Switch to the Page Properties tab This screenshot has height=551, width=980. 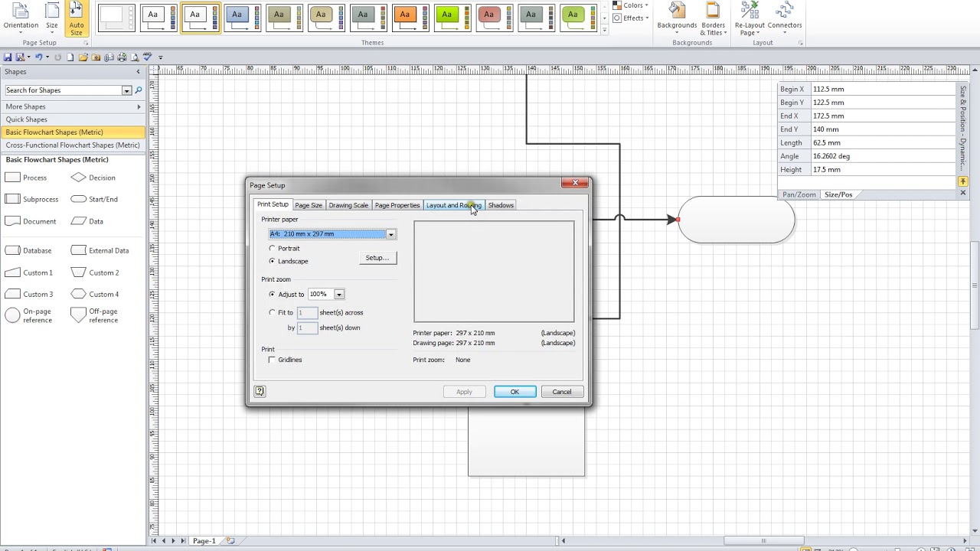(x=397, y=205)
